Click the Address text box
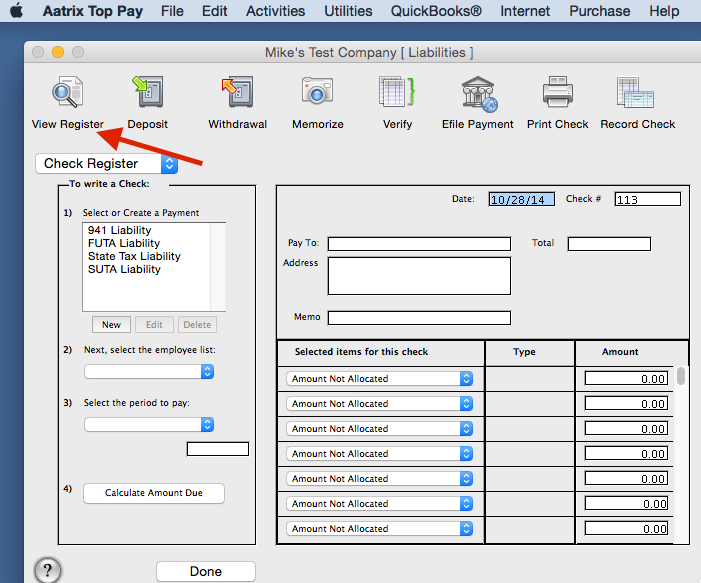701x583 pixels. [x=419, y=276]
